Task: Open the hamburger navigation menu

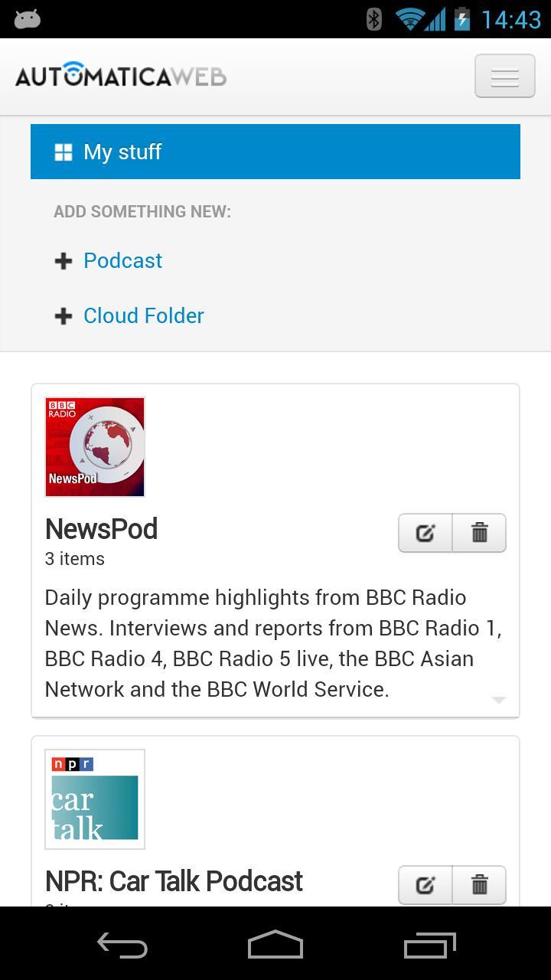Action: click(504, 77)
